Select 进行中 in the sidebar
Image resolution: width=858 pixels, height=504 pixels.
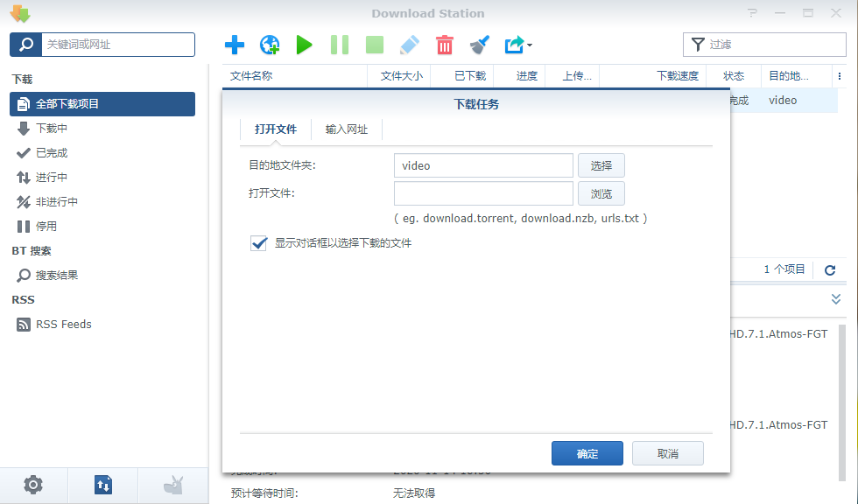point(102,177)
